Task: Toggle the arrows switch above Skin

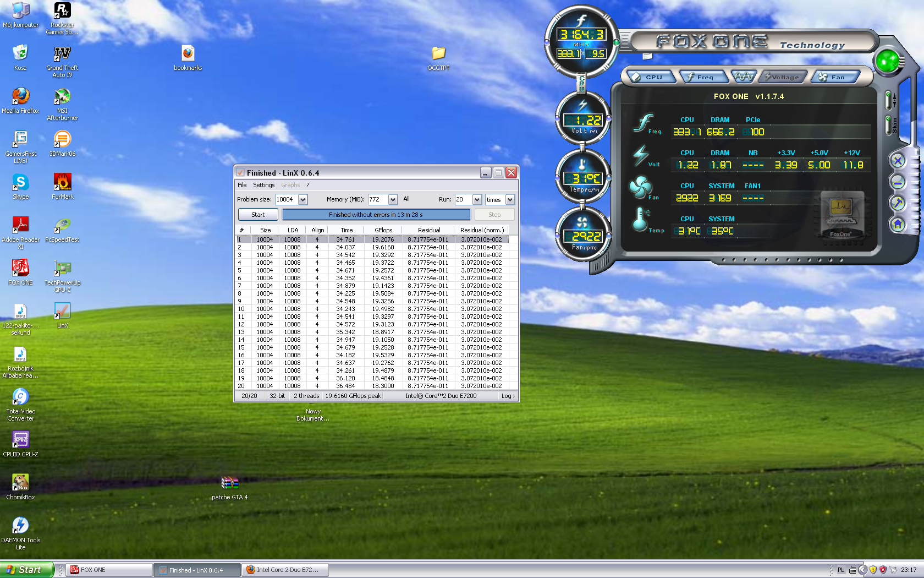Action: click(888, 101)
